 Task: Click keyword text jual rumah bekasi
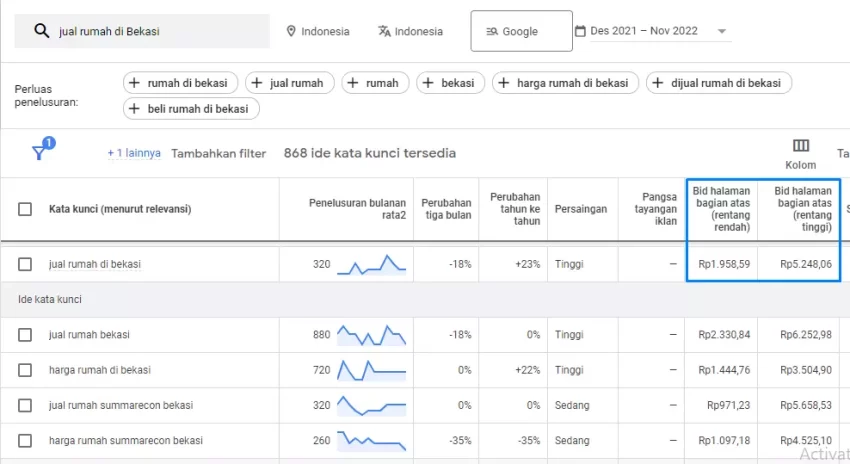(x=89, y=335)
